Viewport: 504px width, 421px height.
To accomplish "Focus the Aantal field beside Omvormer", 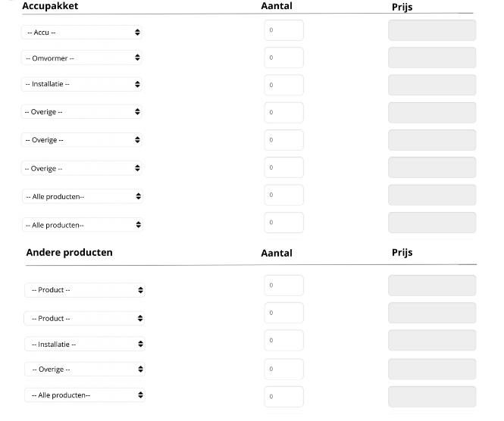I will 283,58.
